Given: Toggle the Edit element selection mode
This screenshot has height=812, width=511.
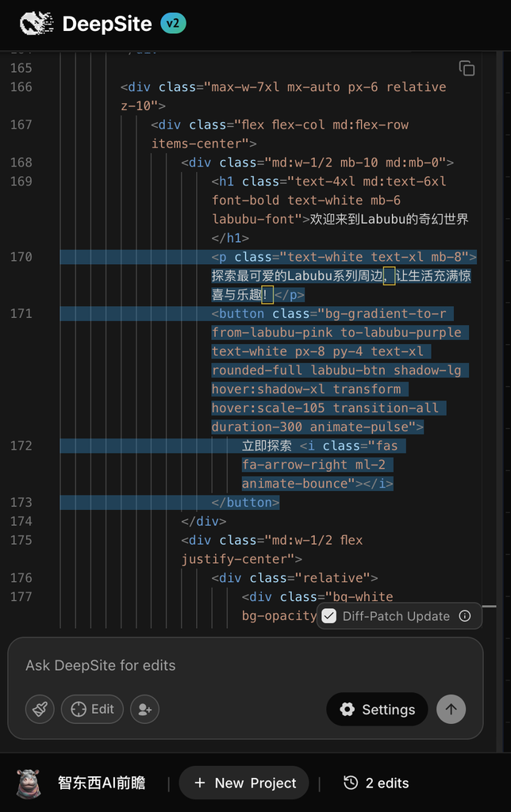Looking at the screenshot, I should click(92, 709).
